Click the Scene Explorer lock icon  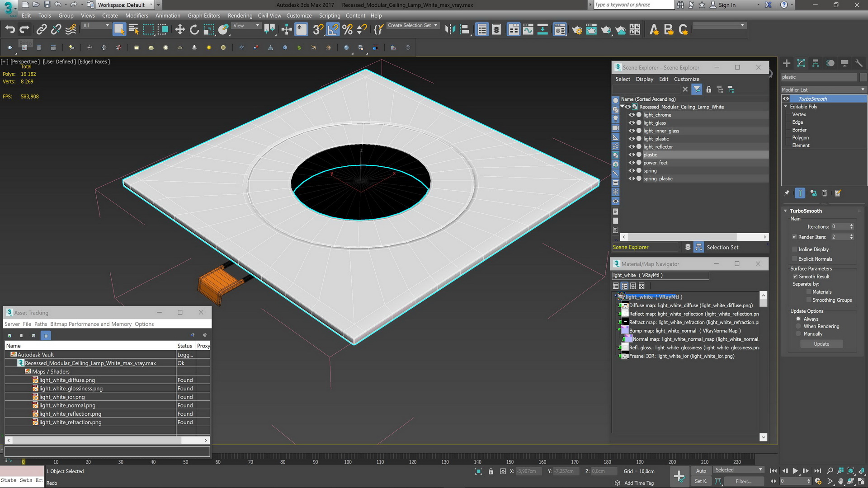click(x=708, y=89)
